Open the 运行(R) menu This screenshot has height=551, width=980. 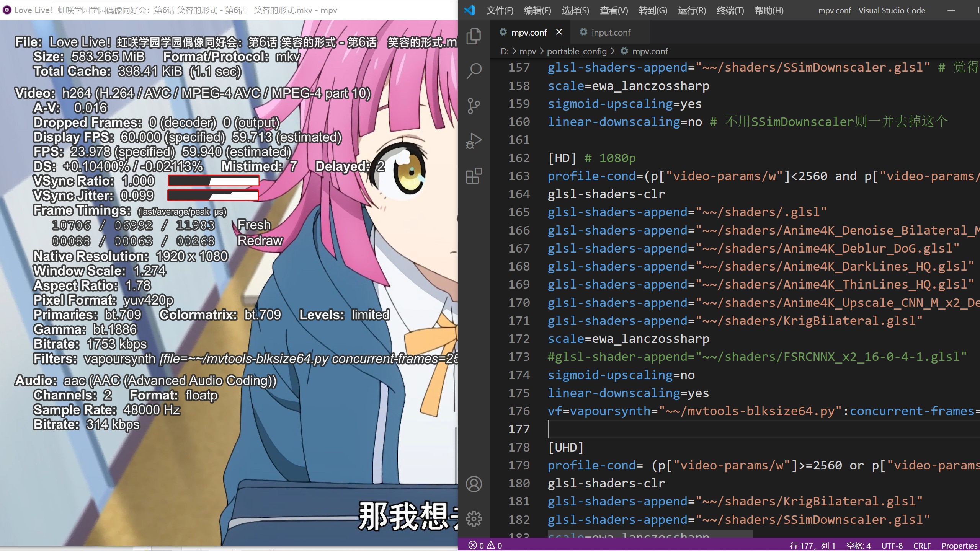coord(692,10)
